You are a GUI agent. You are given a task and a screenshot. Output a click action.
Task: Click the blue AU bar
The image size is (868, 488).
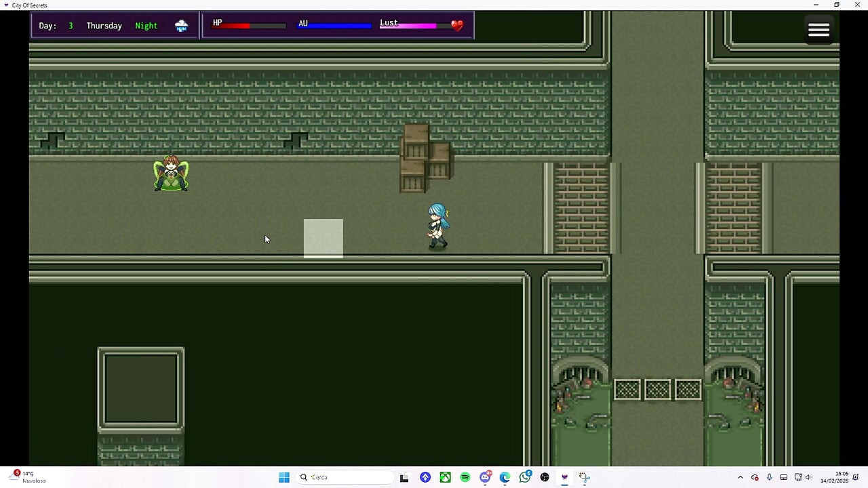335,26
